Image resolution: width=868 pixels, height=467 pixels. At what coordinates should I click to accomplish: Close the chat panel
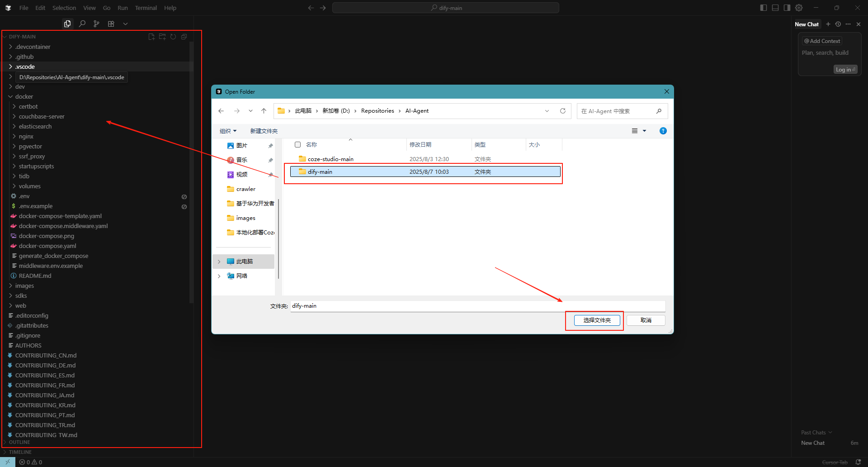pyautogui.click(x=859, y=24)
